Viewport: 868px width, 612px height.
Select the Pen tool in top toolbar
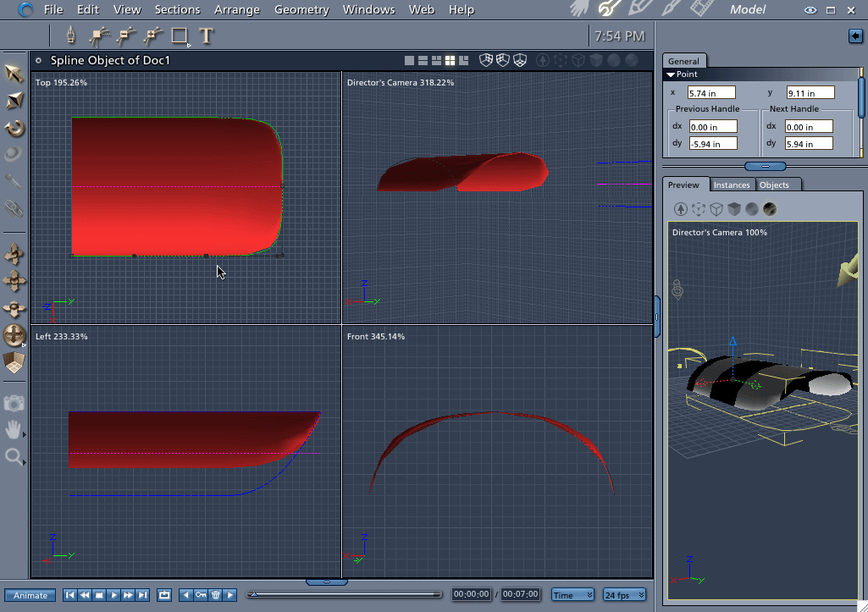(x=71, y=36)
